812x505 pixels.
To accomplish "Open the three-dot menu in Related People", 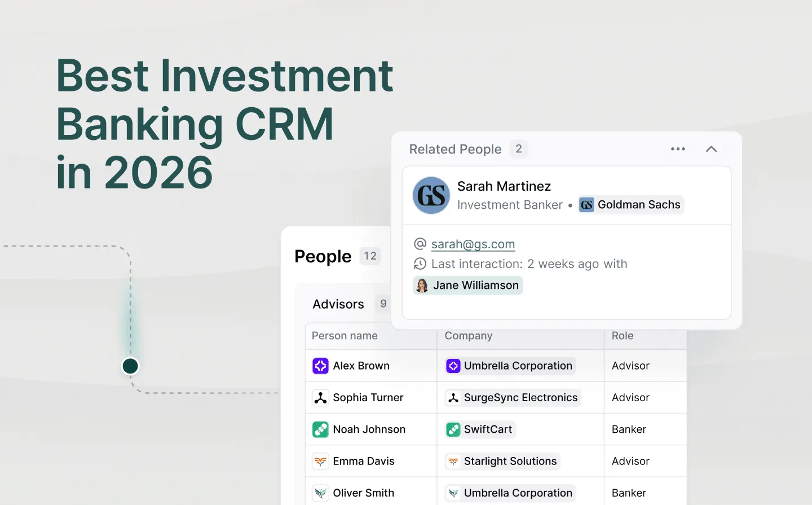I will pyautogui.click(x=678, y=149).
